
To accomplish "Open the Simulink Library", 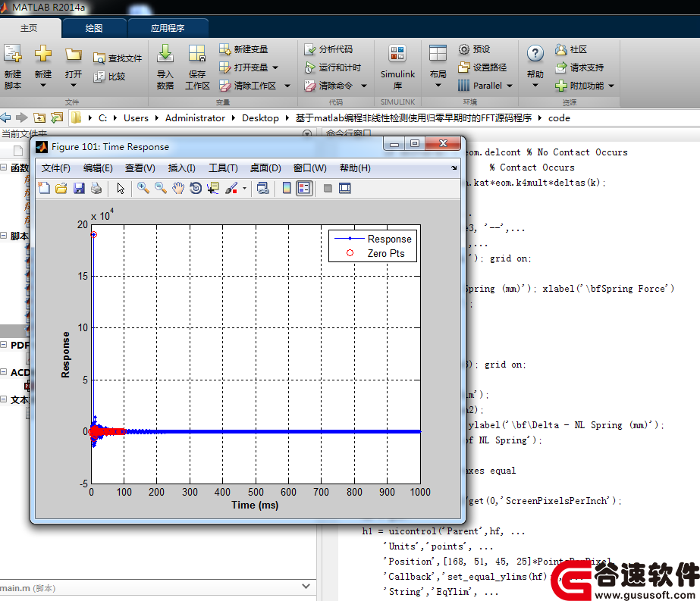I will tap(397, 67).
